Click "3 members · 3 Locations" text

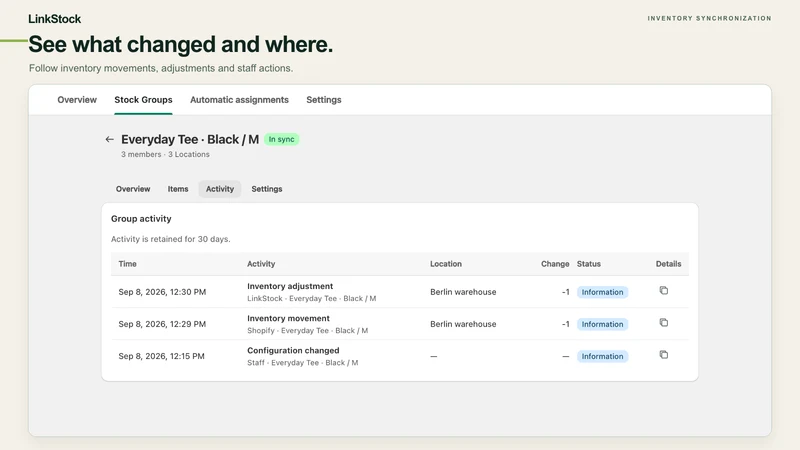tap(165, 154)
